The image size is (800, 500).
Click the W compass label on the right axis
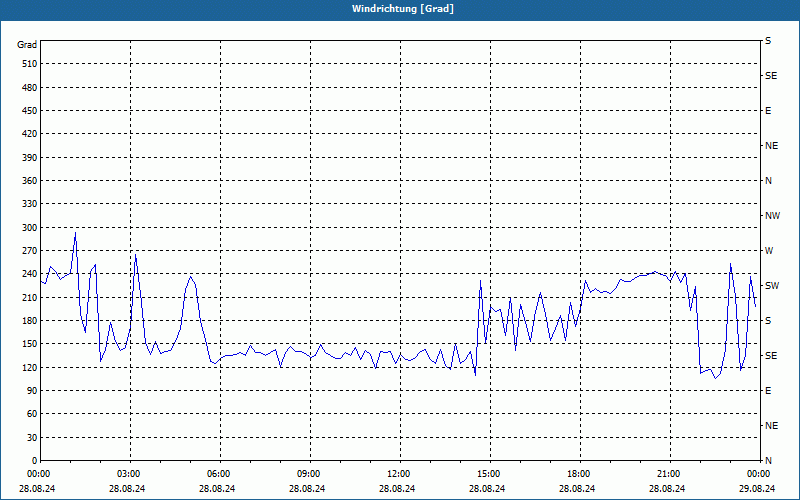tap(769, 251)
